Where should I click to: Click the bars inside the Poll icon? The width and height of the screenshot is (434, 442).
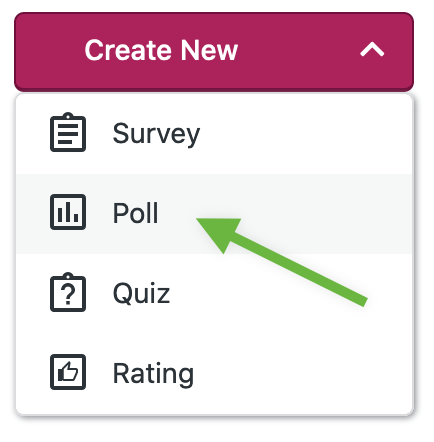point(68,213)
